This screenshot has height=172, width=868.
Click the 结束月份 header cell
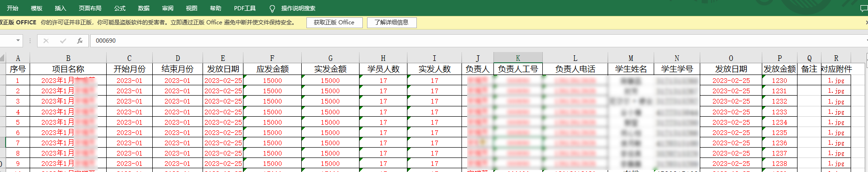pos(178,69)
